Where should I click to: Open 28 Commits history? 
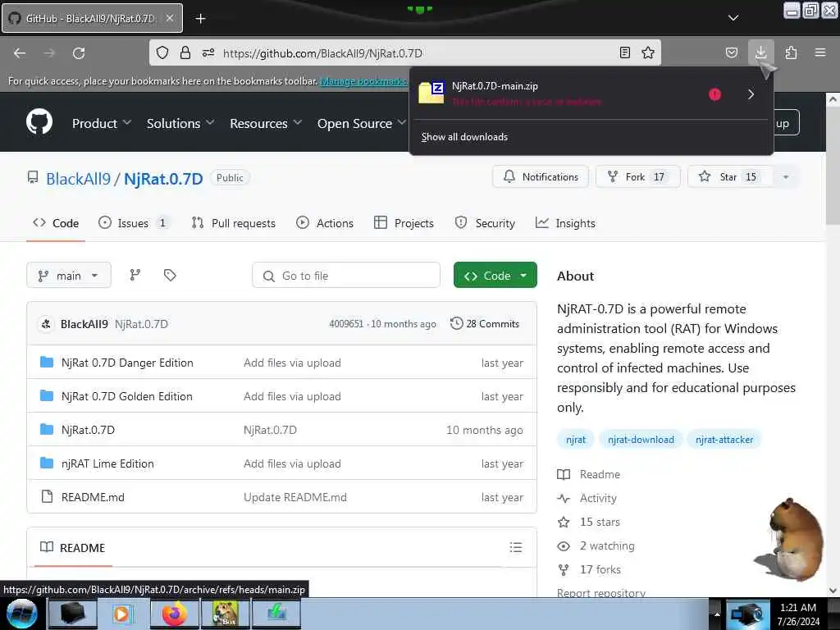[x=484, y=324]
